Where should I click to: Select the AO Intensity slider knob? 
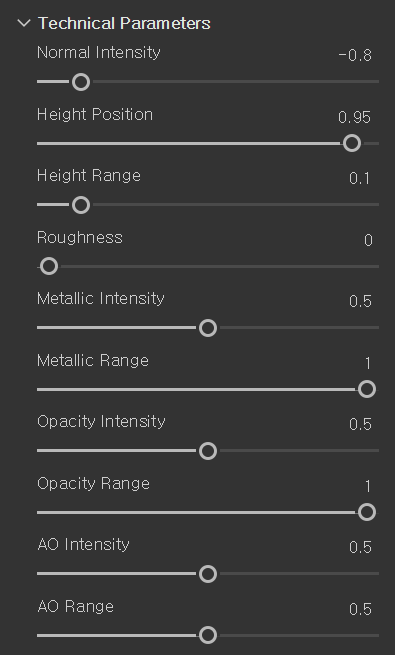pyautogui.click(x=208, y=574)
